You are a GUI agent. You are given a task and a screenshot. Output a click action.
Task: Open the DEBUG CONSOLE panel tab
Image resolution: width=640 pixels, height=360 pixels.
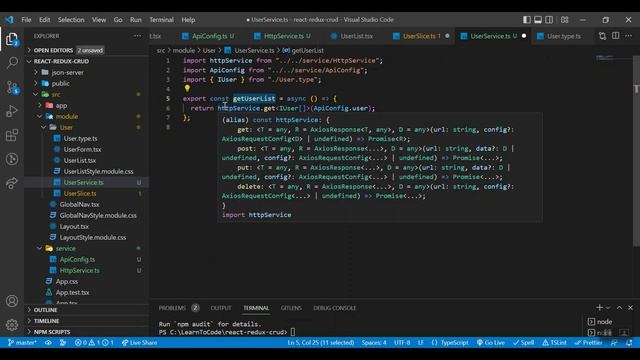click(x=334, y=308)
